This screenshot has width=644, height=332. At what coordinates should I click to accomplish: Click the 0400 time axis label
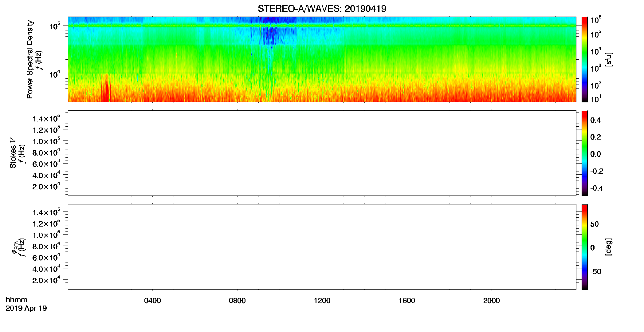pos(152,301)
